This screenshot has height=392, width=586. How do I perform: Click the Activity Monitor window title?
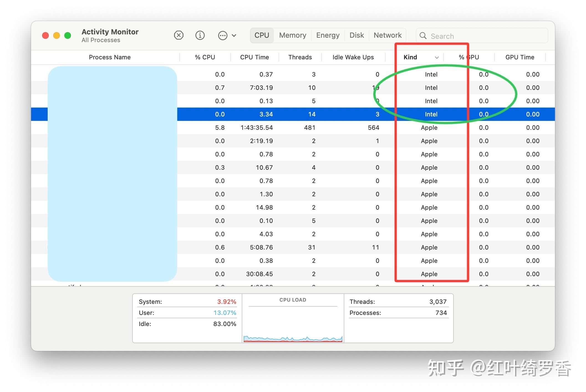(x=110, y=32)
